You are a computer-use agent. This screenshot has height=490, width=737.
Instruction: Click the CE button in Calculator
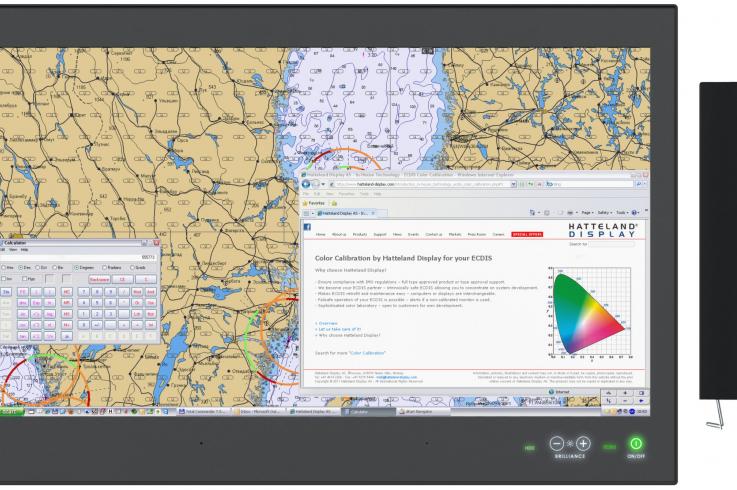coord(122,279)
